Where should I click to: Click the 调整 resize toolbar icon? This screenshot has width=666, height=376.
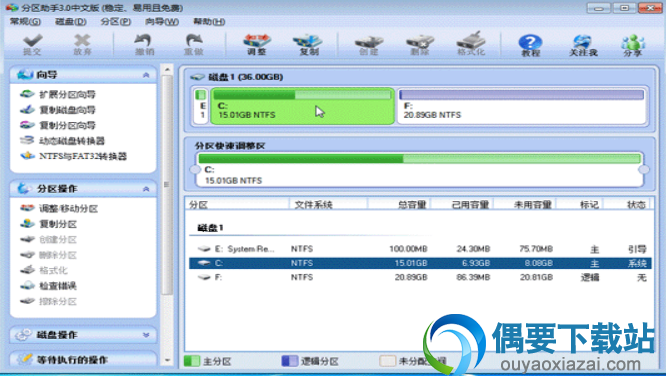point(257,45)
